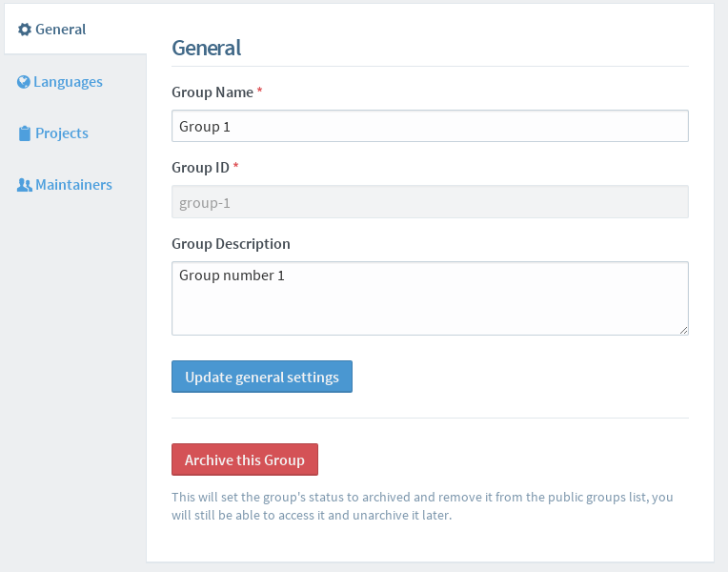Image resolution: width=728 pixels, height=572 pixels.
Task: Go to the Projects tab
Action: tap(62, 133)
